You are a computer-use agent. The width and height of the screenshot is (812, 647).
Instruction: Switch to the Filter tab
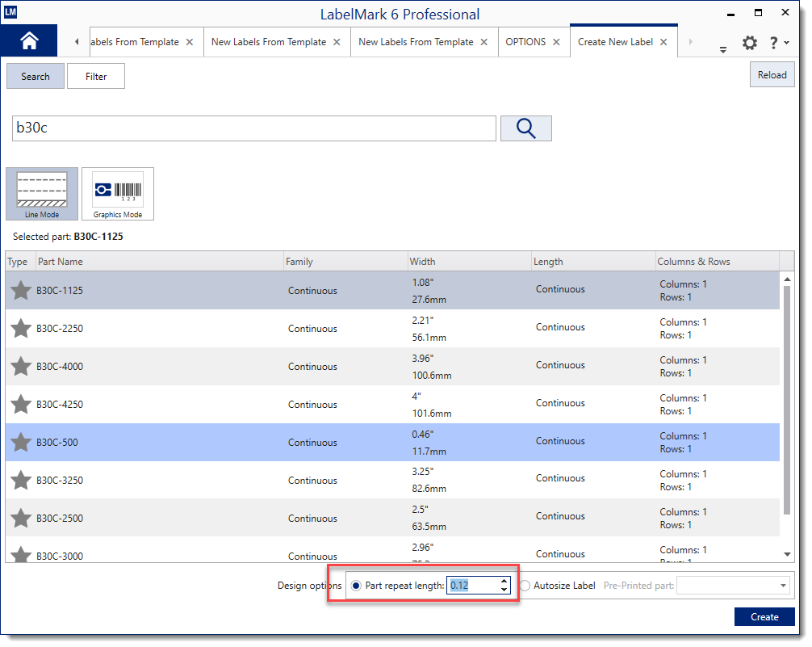pos(96,77)
